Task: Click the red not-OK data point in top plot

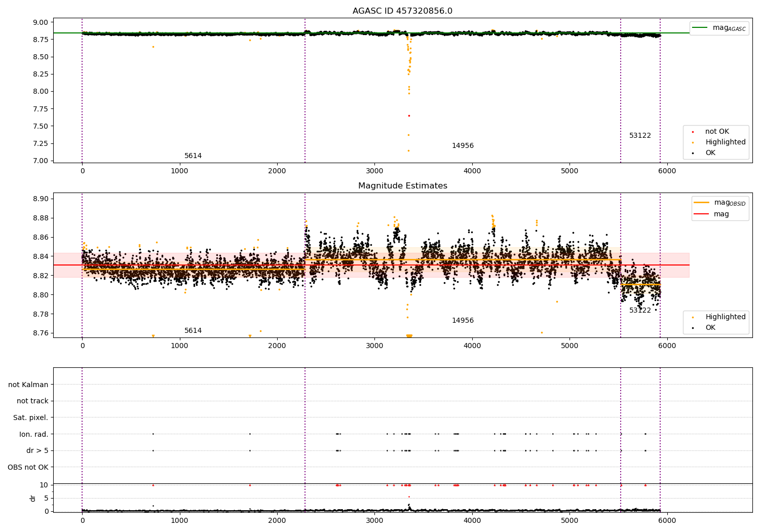Action: click(x=409, y=116)
